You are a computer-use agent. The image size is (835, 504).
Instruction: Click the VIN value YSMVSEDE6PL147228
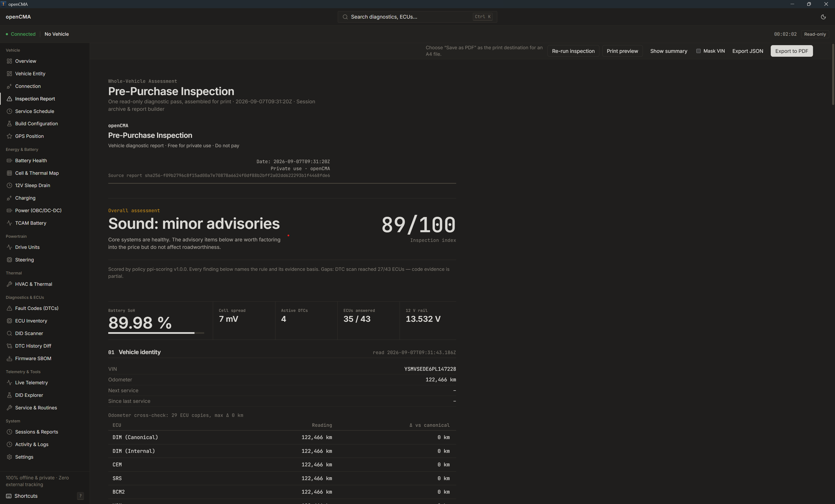430,369
